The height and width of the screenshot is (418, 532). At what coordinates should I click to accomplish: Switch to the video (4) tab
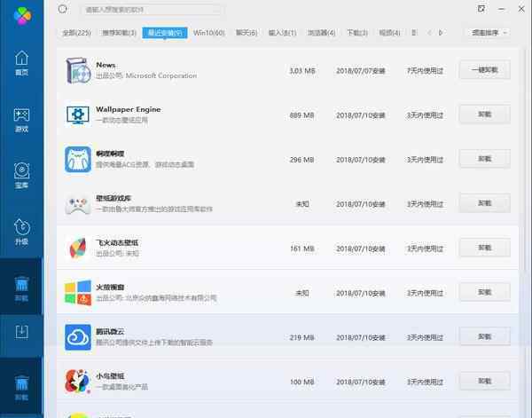click(389, 33)
